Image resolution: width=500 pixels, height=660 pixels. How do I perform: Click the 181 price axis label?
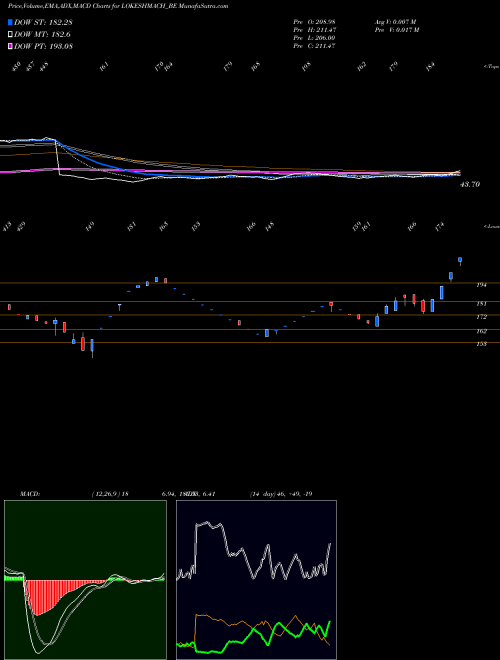(481, 303)
